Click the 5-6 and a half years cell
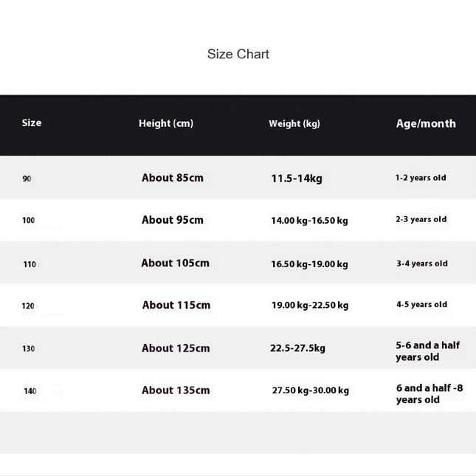The width and height of the screenshot is (476, 476). click(428, 351)
